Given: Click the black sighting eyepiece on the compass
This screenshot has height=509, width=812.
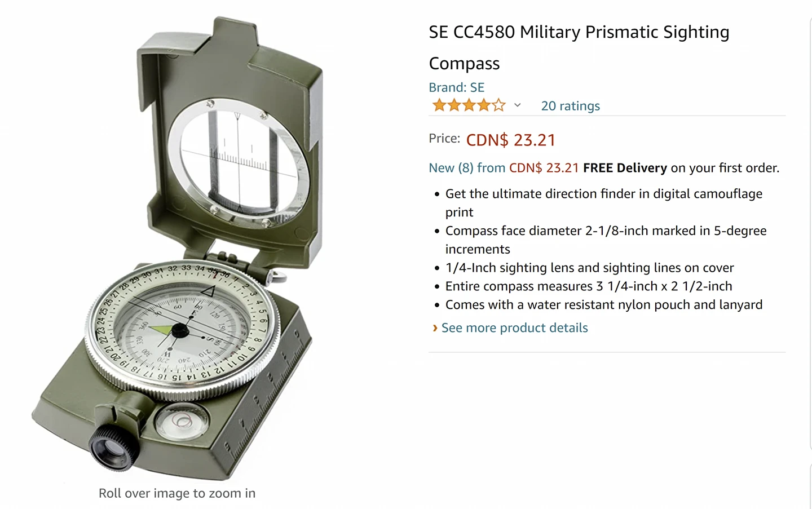Looking at the screenshot, I should 113,446.
